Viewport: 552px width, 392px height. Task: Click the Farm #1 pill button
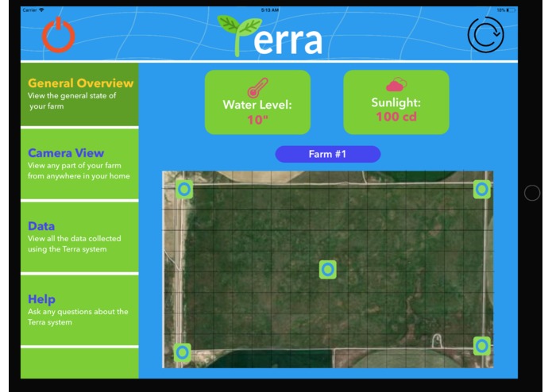(328, 154)
